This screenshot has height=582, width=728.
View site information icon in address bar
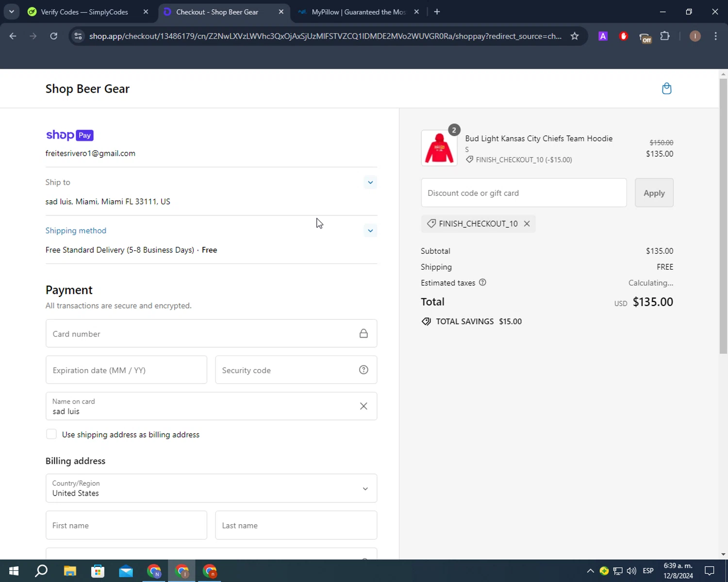(x=78, y=36)
